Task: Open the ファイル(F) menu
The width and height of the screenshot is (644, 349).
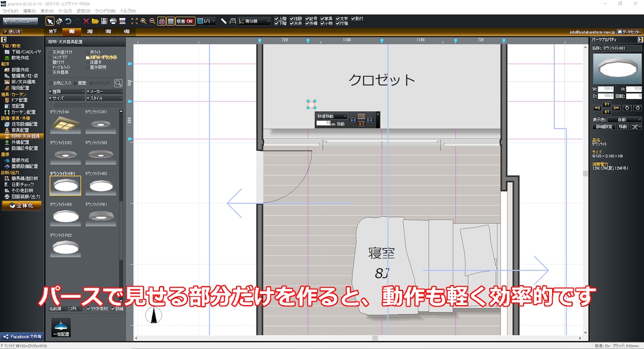Action: [x=10, y=11]
